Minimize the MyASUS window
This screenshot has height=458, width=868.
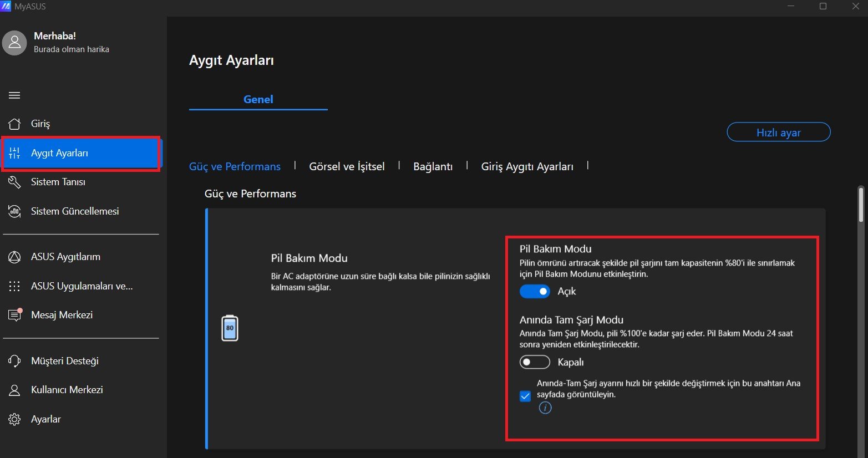791,6
